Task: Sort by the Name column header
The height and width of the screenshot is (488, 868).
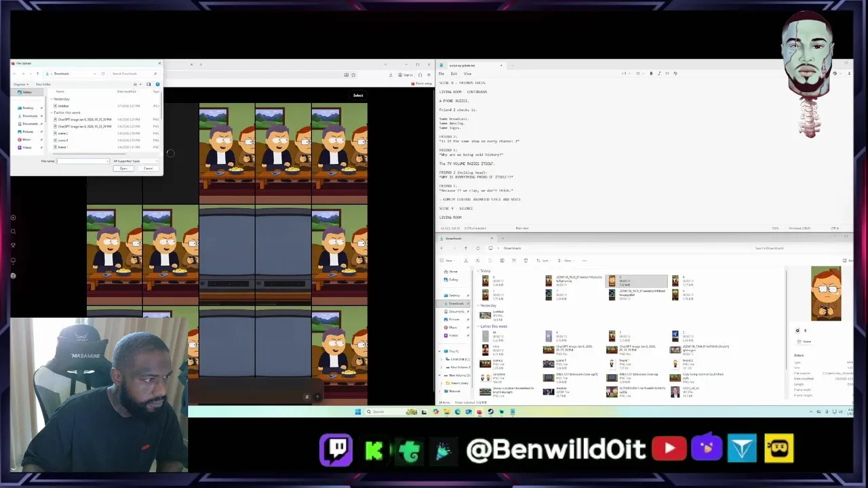Action: pos(60,91)
